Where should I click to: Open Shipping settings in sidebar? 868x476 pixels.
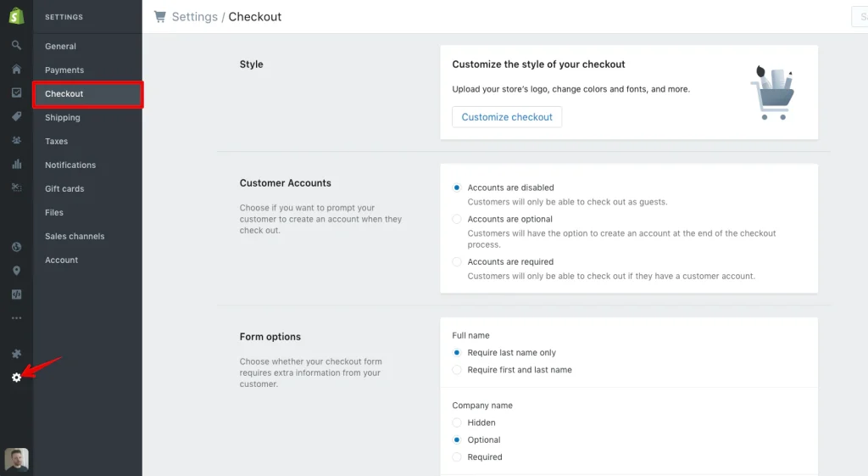pyautogui.click(x=63, y=118)
